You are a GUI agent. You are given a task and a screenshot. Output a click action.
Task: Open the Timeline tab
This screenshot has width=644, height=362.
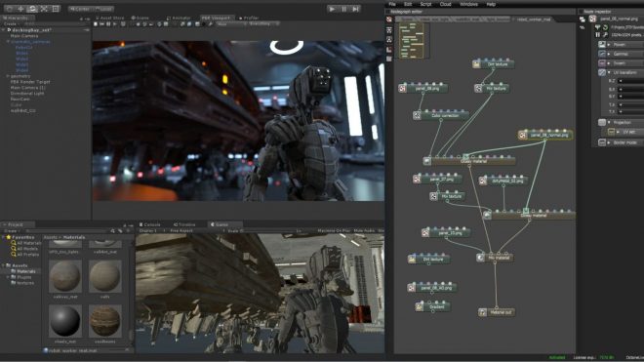[x=184, y=224]
